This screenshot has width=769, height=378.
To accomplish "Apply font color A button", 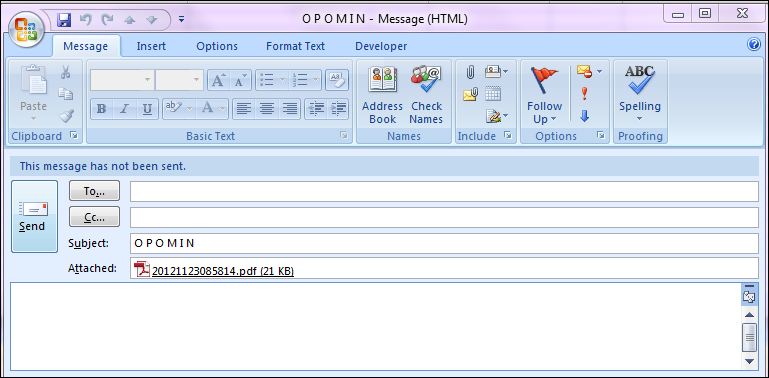I will (x=207, y=109).
